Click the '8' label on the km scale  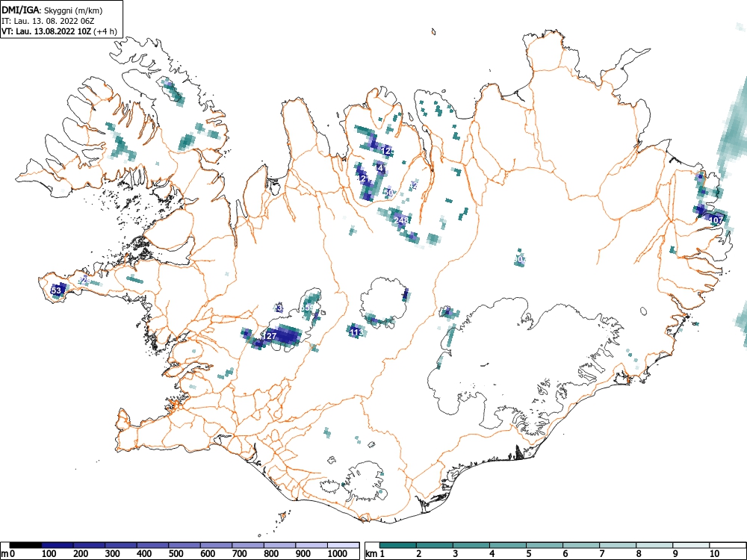(639, 554)
